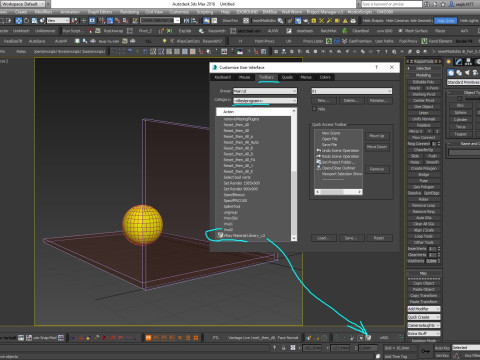This screenshot has height=360, width=480.
Task: Select the Geometry category icon
Action: (451, 72)
